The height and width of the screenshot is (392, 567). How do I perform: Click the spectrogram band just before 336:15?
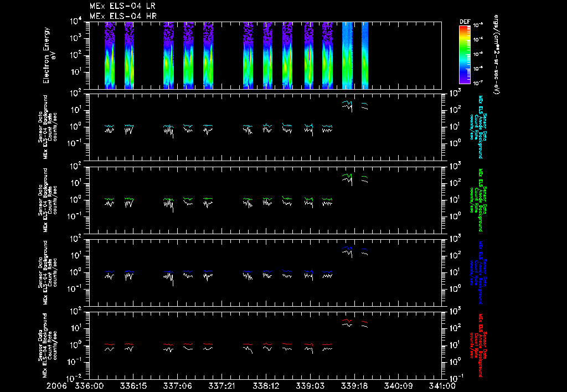[129, 55]
